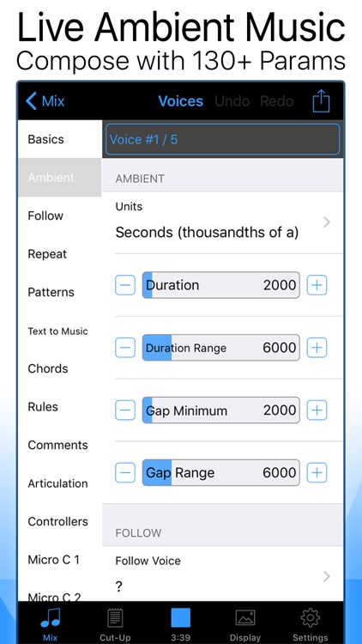
Task: Expand the Units selection chevron
Action: 327,222
